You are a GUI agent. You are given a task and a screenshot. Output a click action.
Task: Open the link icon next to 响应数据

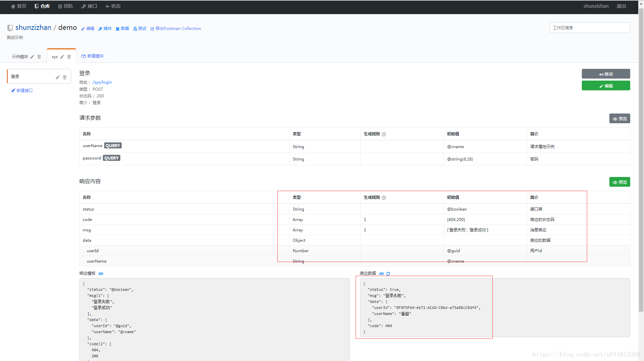coord(381,274)
